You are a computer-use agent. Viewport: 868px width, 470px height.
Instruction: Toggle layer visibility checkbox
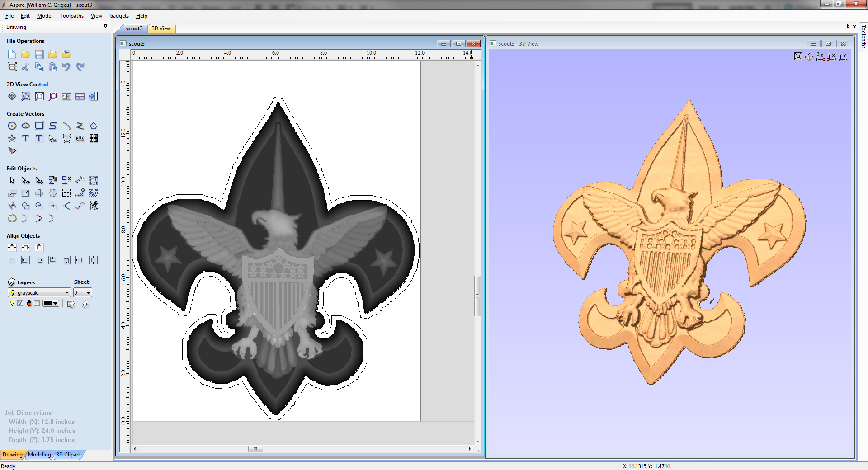(20, 303)
